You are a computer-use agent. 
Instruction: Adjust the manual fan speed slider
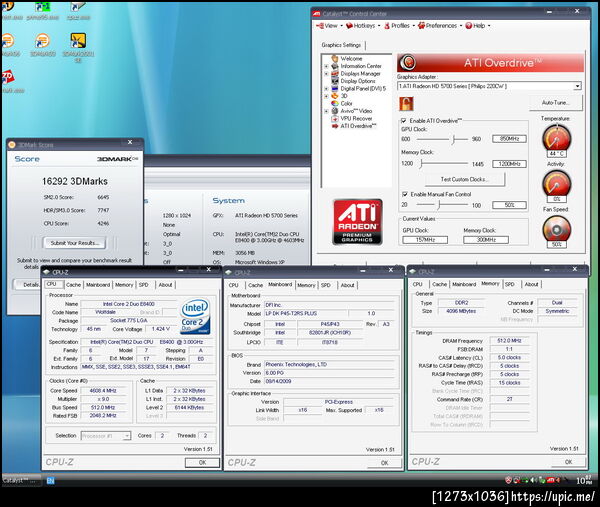tap(441, 205)
